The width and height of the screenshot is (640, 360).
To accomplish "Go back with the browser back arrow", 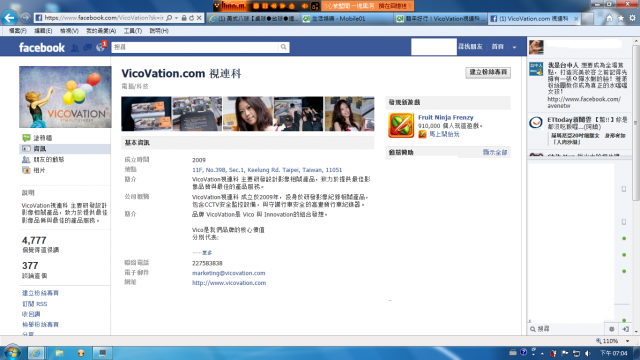I will point(9,18).
